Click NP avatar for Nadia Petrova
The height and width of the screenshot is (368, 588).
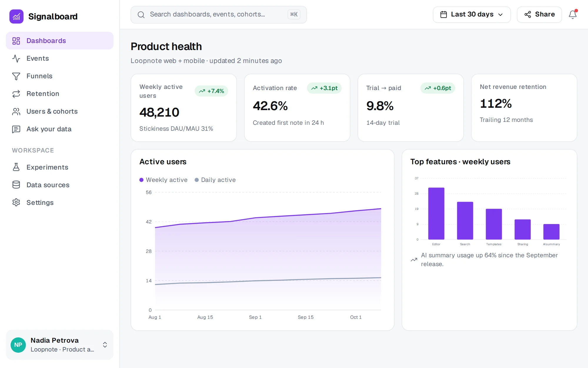[x=18, y=345]
